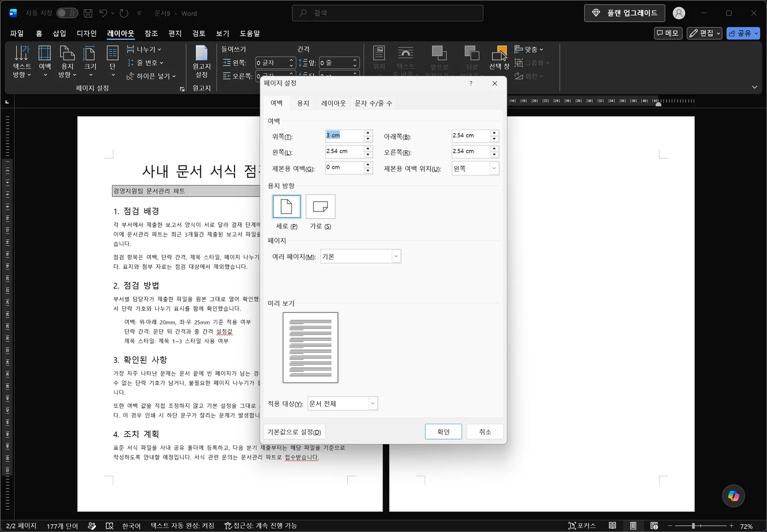Open the References (참조) ribbon tab
This screenshot has width=767, height=532.
point(151,33)
